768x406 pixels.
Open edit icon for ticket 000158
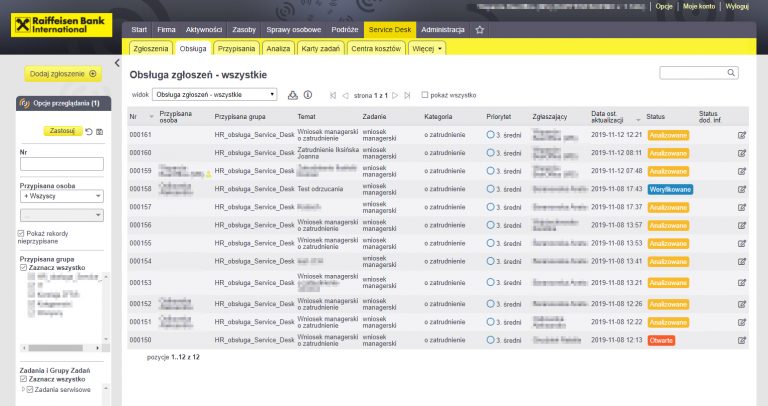(742, 189)
